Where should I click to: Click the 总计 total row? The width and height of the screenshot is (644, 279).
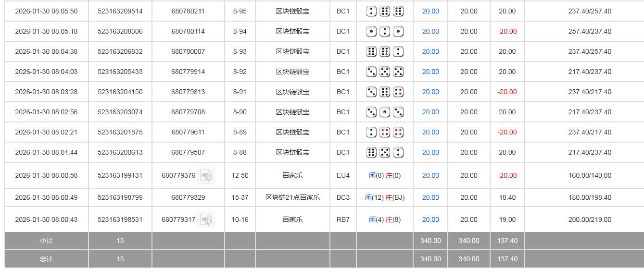pos(46,259)
